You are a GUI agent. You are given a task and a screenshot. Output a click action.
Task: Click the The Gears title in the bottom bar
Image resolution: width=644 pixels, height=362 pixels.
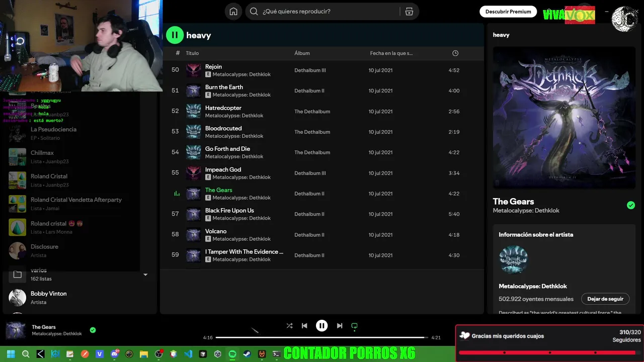(x=44, y=327)
